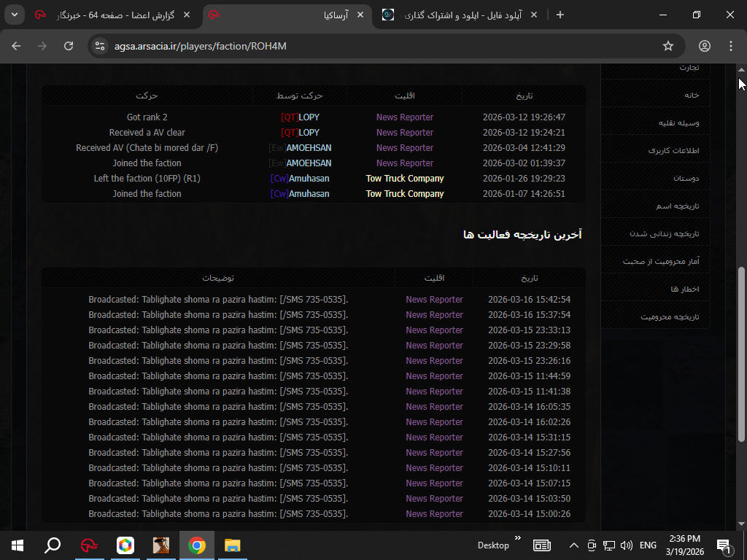Open the tab search dropdown arrow

tap(15, 15)
